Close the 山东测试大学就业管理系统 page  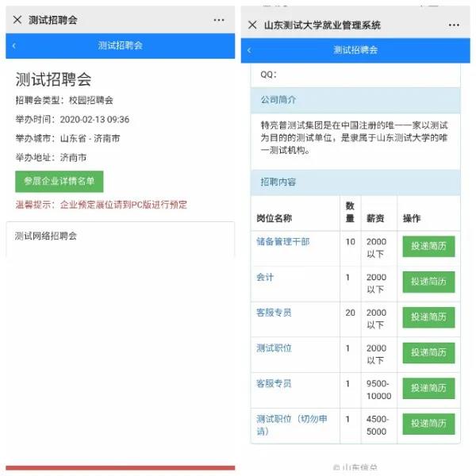point(252,25)
